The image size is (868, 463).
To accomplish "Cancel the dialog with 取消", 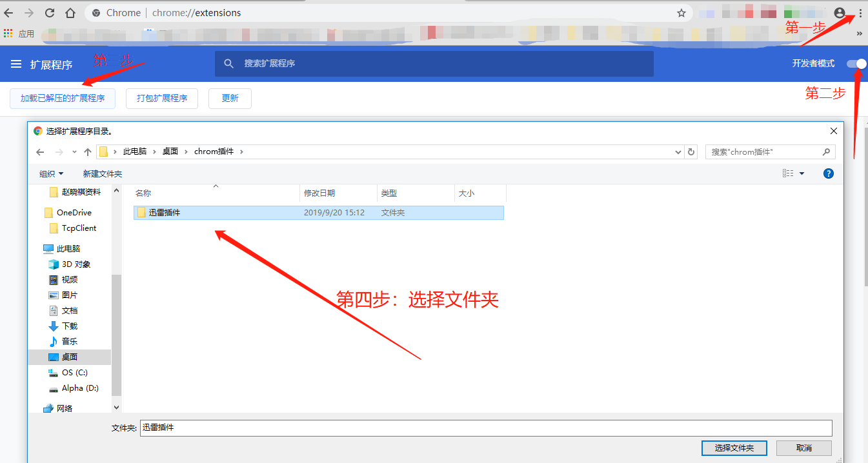I will point(803,448).
